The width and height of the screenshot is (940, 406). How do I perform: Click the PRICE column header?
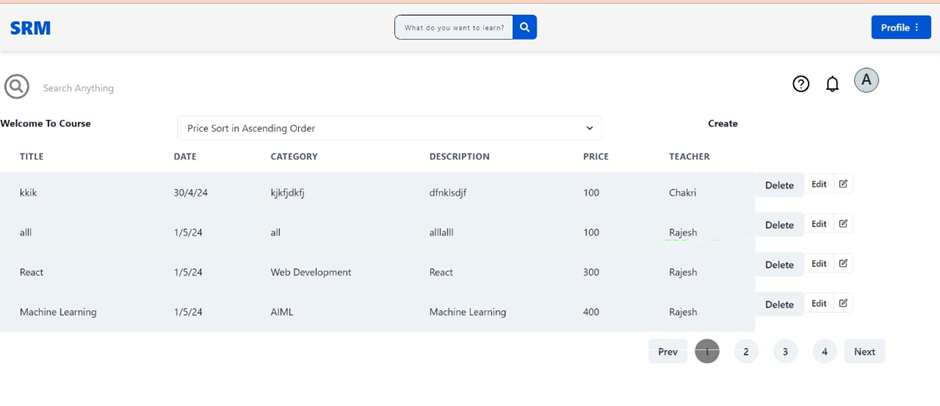coord(595,157)
